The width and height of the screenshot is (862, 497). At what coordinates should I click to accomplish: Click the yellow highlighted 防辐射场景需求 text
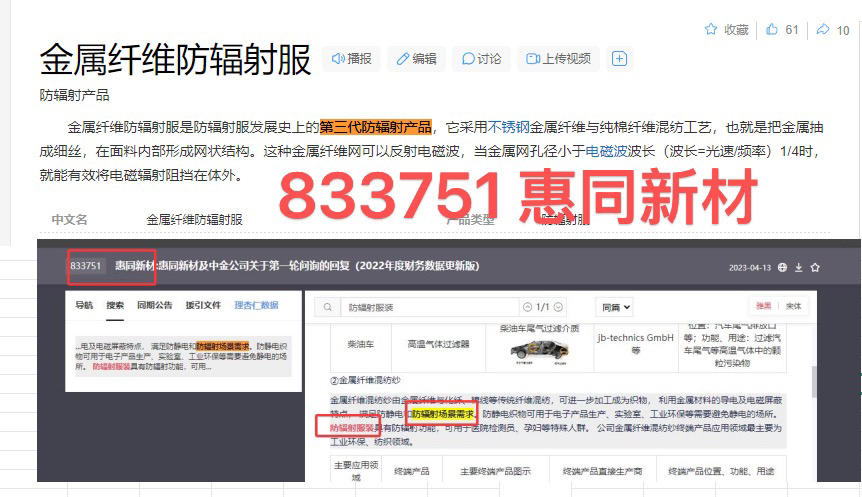click(443, 414)
